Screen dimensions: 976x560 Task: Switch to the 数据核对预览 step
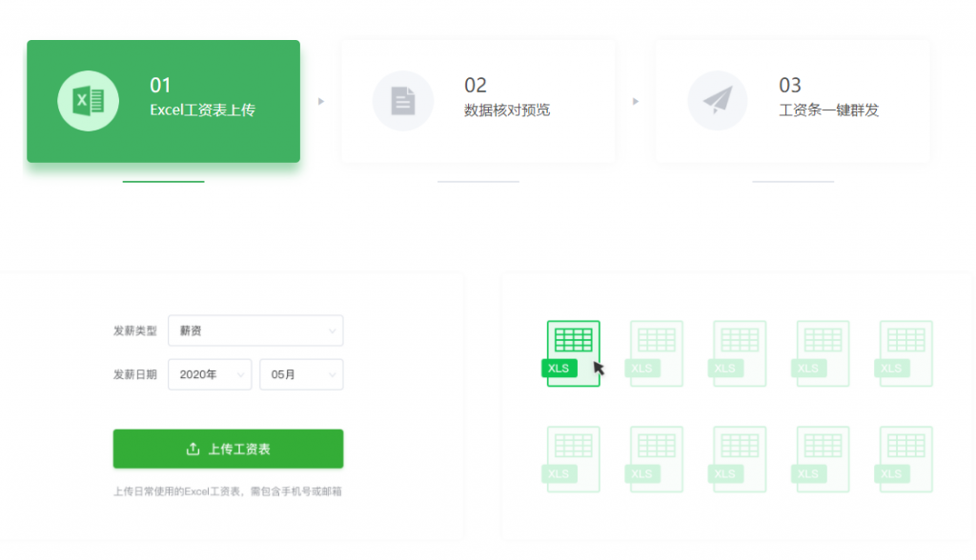click(x=507, y=110)
